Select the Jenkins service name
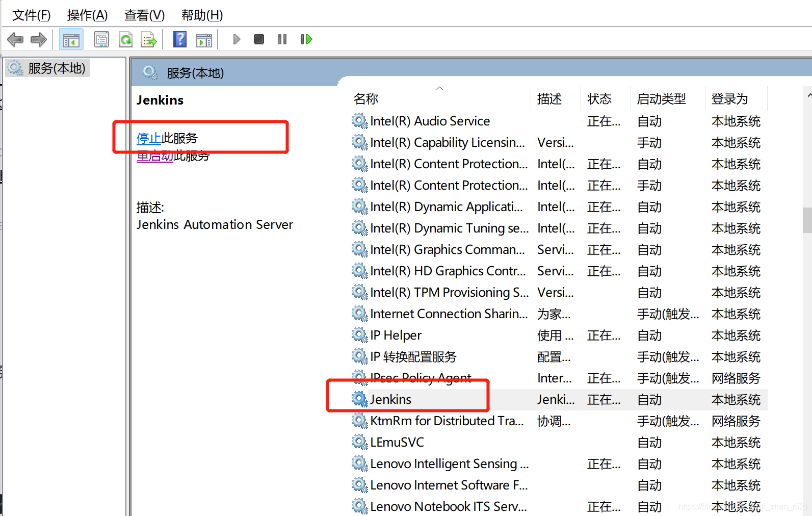Screen dimensions: 812x516 [390, 399]
